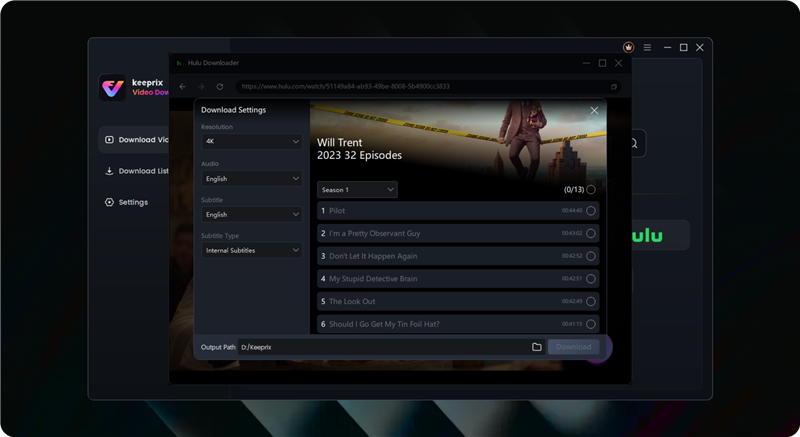Click the Pilot duration 00:44:40
This screenshot has height=437, width=800.
pos(572,211)
